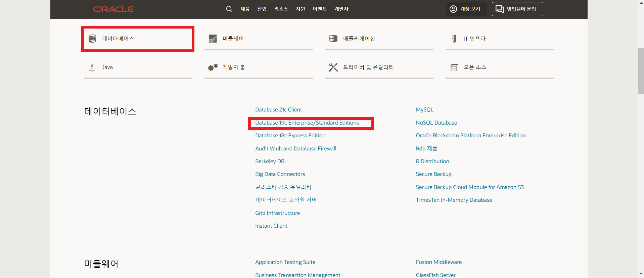This screenshot has height=278, width=644.
Task: Click the 오픈 소스 window icon
Action: 454,67
